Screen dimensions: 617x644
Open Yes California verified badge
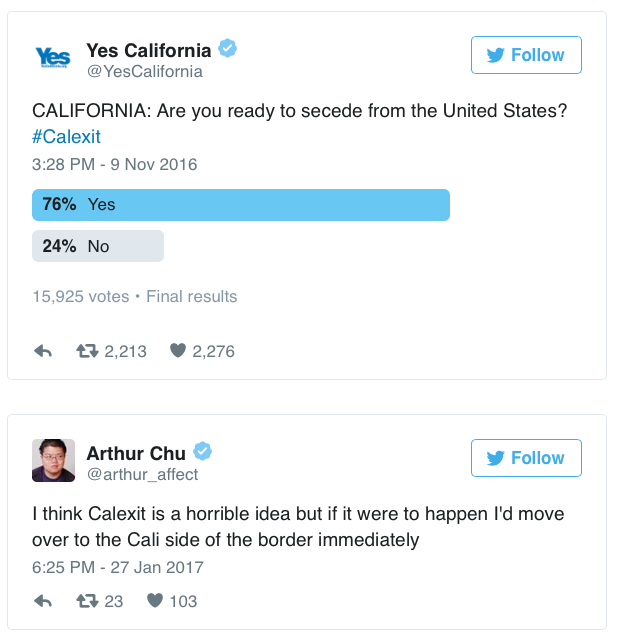pyautogui.click(x=227, y=48)
